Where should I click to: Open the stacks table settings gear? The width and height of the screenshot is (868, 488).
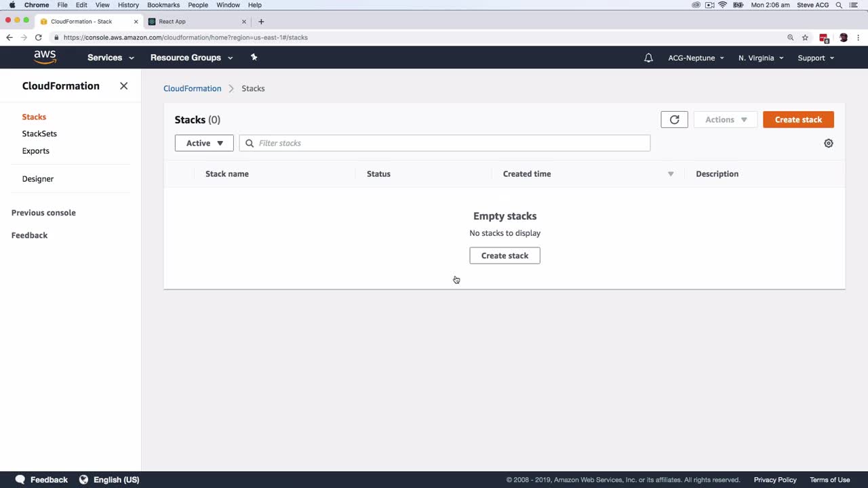(828, 143)
